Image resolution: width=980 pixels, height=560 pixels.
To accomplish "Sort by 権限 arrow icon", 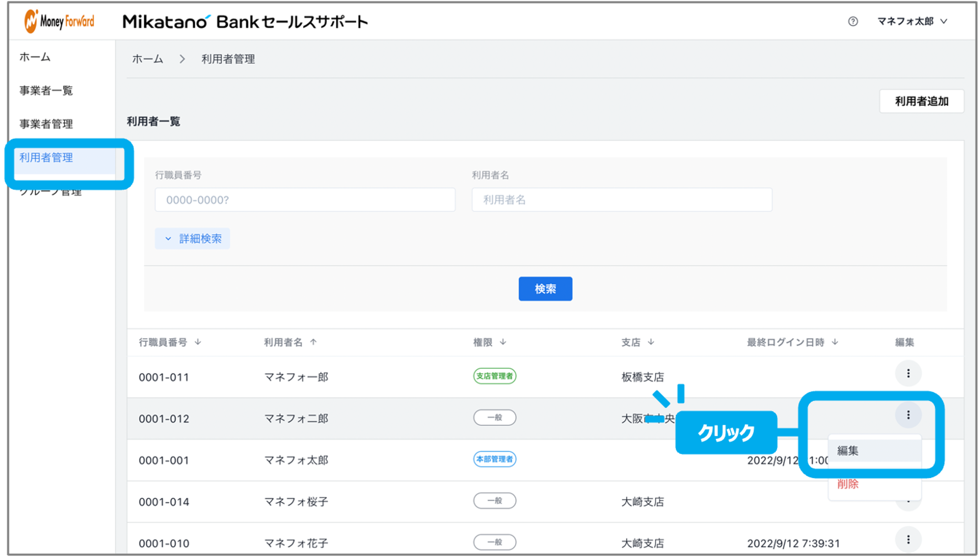I will pos(503,342).
